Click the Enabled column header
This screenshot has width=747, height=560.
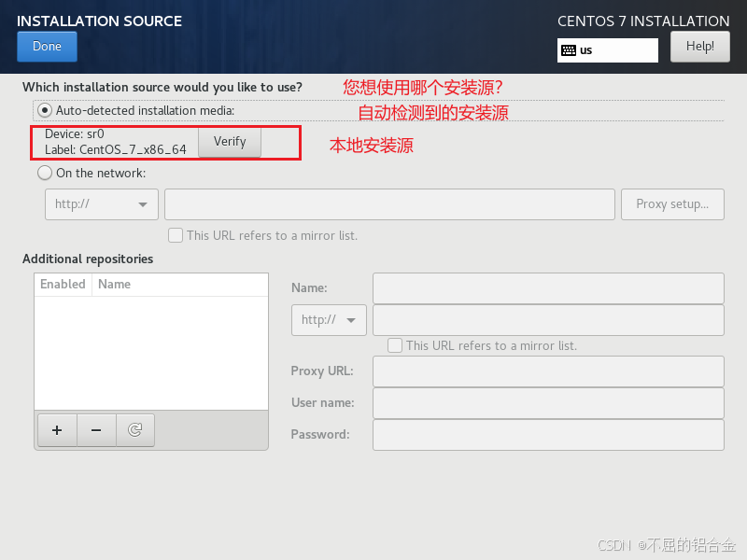[63, 285]
